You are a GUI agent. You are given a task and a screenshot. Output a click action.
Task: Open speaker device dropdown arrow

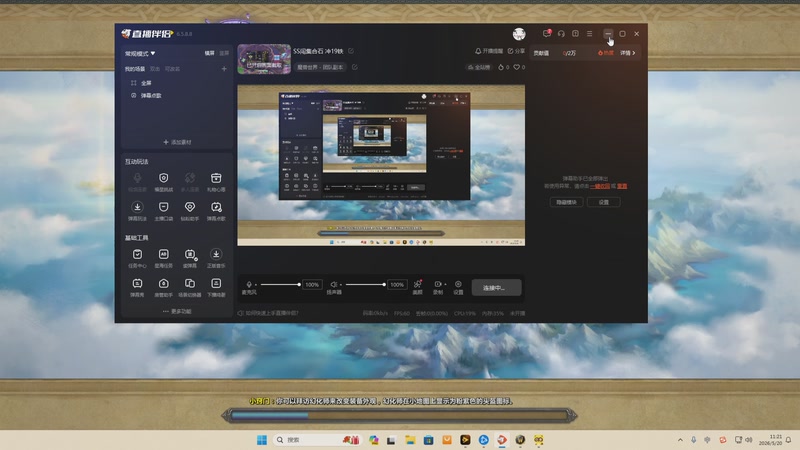tap(341, 284)
